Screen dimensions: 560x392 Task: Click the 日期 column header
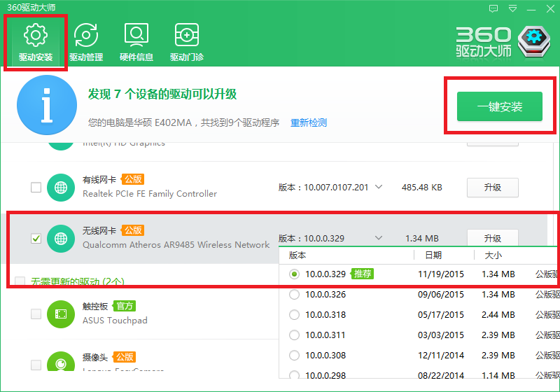[433, 255]
